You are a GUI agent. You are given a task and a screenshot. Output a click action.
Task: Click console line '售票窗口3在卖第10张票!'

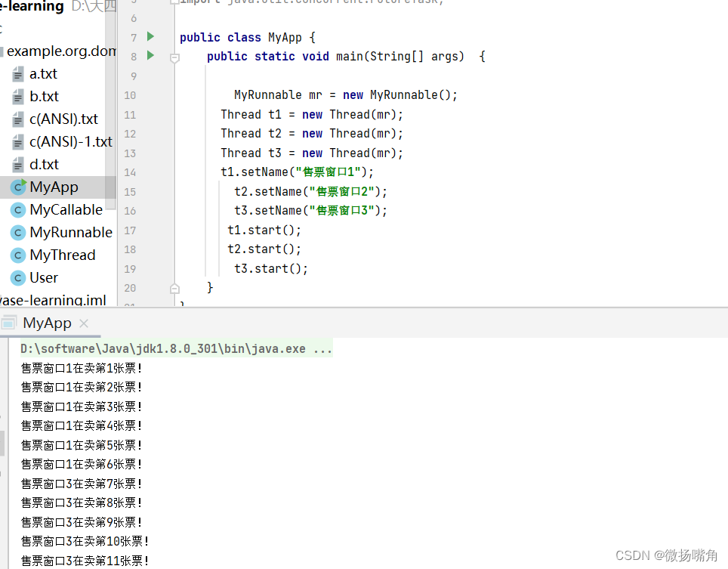85,542
